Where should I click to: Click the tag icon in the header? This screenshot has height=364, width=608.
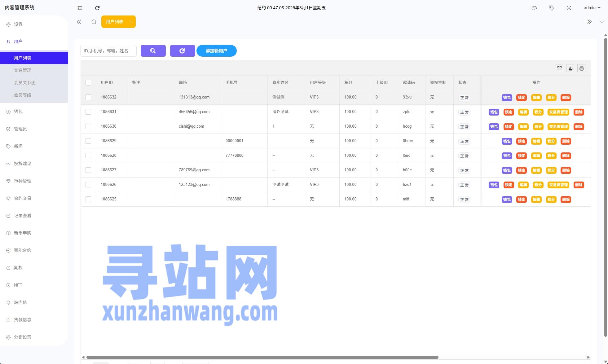pyautogui.click(x=551, y=8)
